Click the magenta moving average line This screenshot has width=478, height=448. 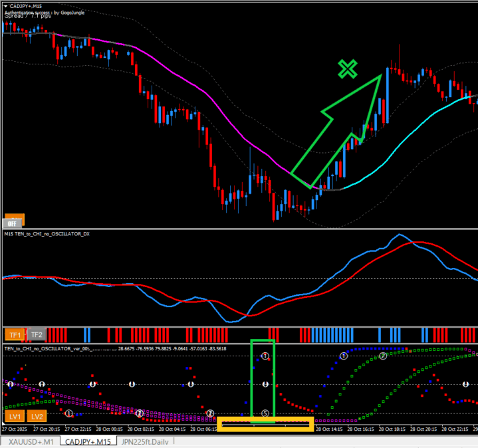click(199, 87)
